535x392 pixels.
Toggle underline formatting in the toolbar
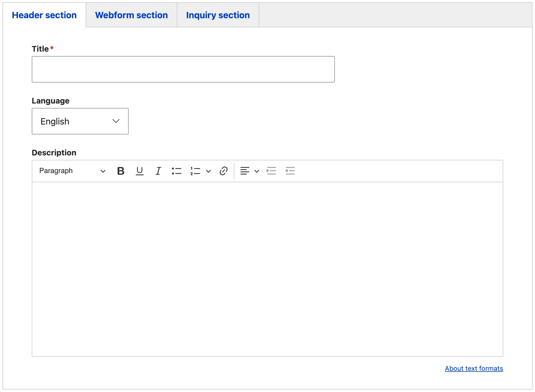(140, 171)
